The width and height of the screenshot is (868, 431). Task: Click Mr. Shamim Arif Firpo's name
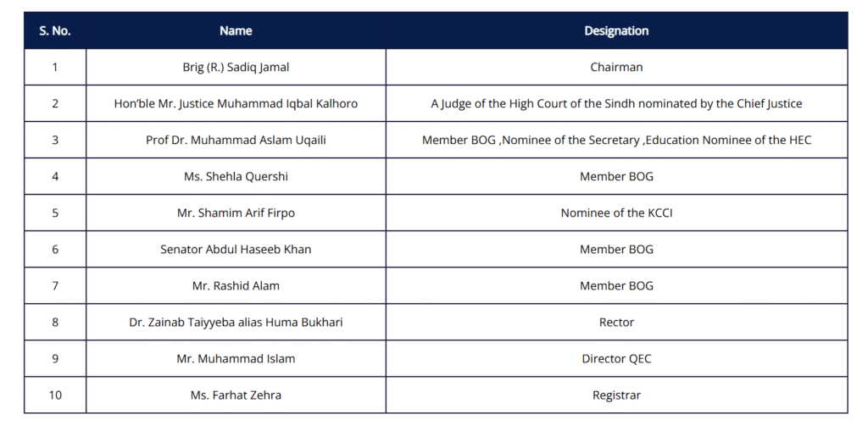236,213
